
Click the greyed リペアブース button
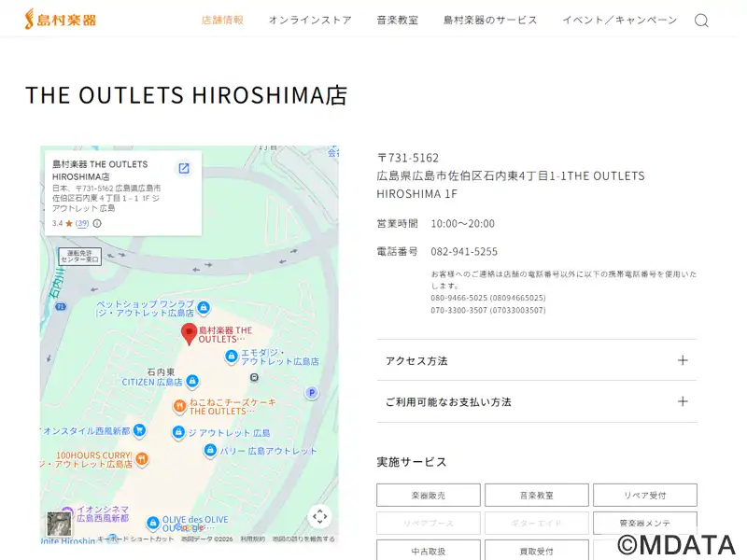429,523
